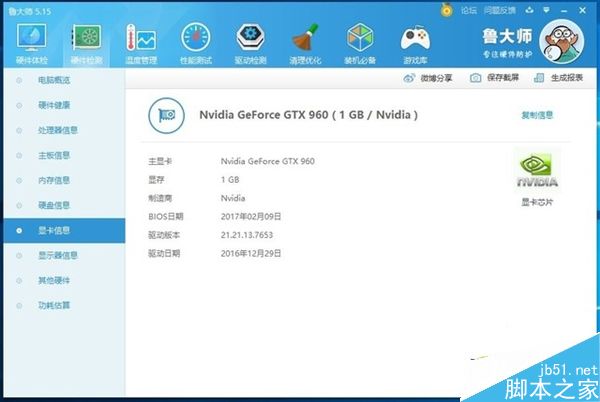
Task: Click the 微博分享 Weibo icon
Action: coord(409,78)
